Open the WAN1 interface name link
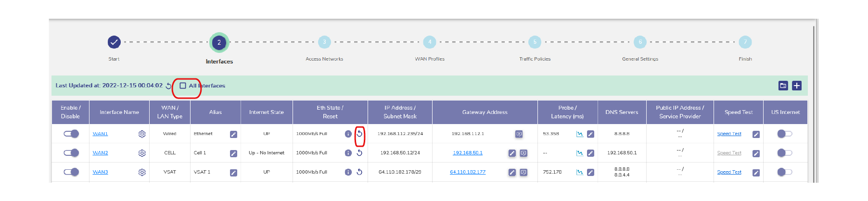Viewport: 868px width, 201px height. [x=100, y=134]
